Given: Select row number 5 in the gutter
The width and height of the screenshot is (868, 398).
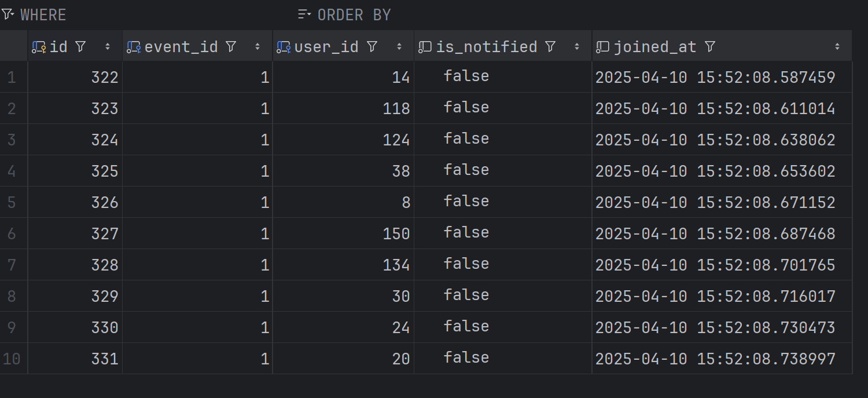Looking at the screenshot, I should (x=12, y=202).
